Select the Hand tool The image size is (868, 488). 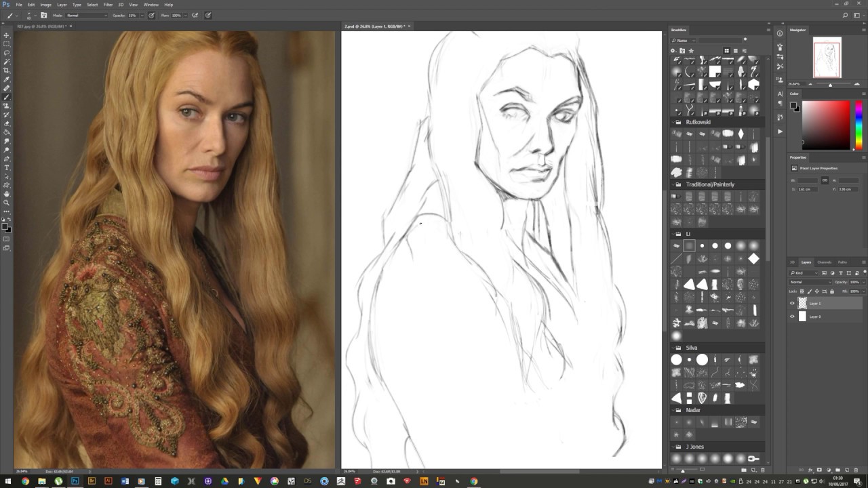tap(7, 194)
